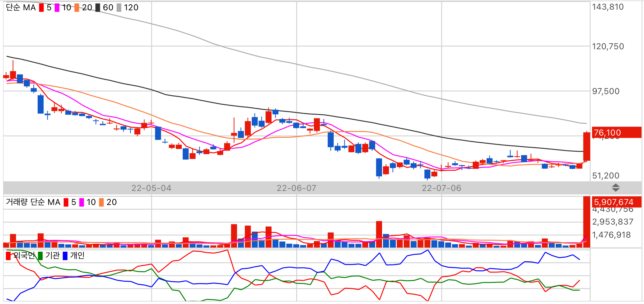Image resolution: width=644 pixels, height=304 pixels.
Task: Click the 143,810 price axis label
Action: (608, 7)
